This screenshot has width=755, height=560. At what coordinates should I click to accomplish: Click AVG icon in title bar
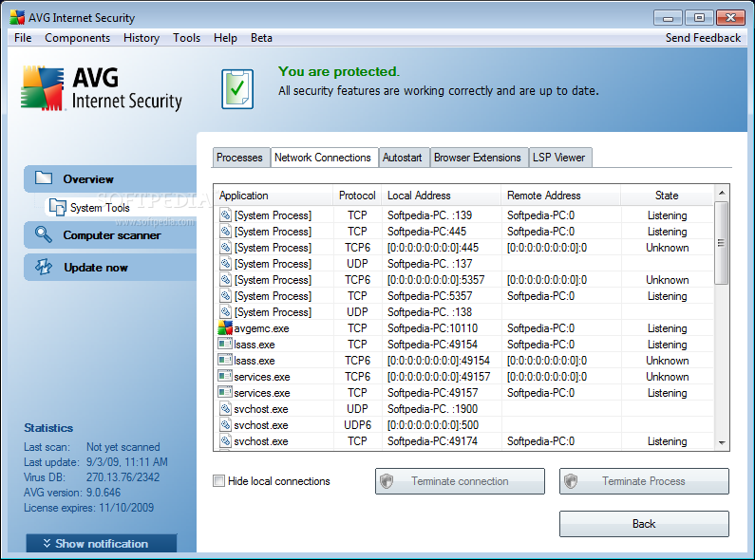coord(17,18)
